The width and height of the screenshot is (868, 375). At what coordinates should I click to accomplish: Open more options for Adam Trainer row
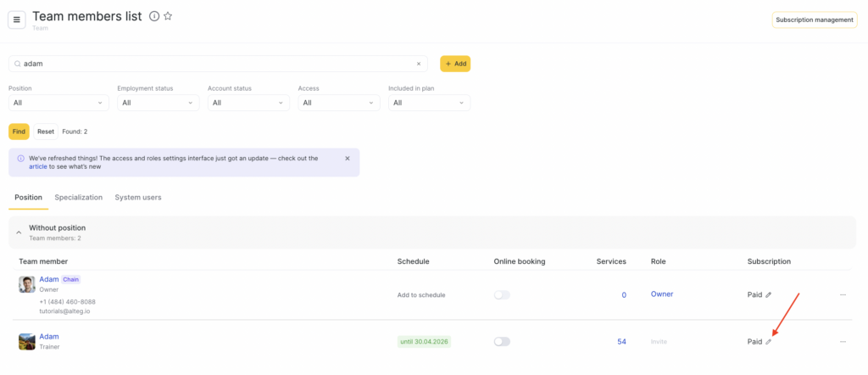pos(843,342)
